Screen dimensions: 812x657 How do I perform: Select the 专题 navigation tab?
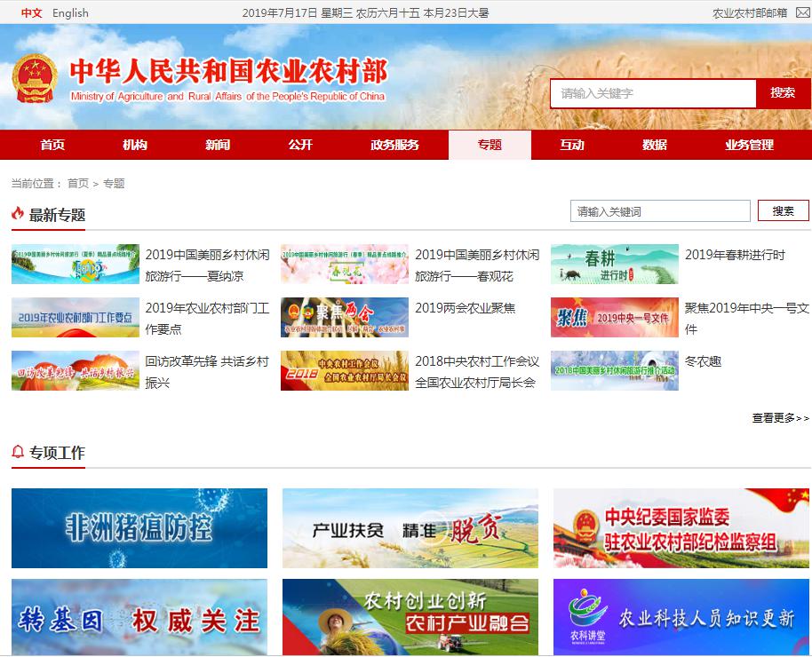(x=490, y=145)
